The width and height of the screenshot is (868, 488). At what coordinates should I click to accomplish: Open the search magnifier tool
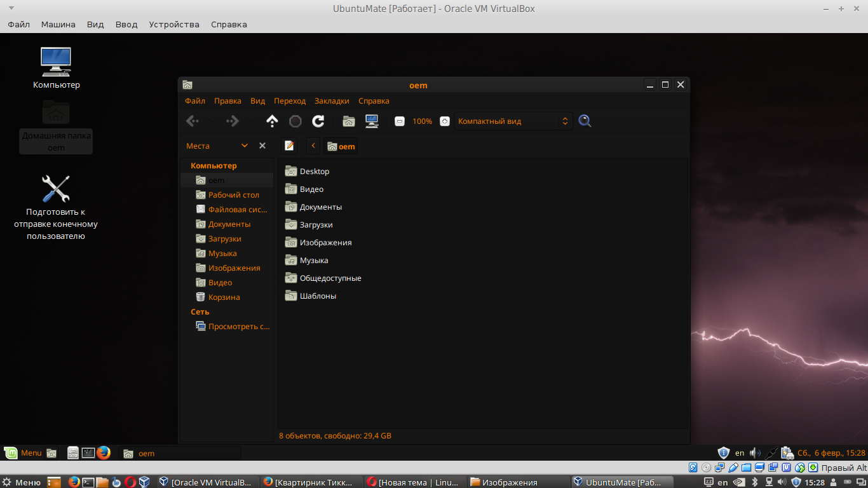pos(585,121)
